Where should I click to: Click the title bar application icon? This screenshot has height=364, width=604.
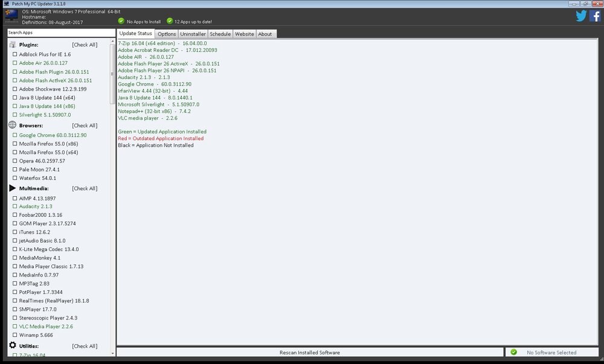point(6,4)
